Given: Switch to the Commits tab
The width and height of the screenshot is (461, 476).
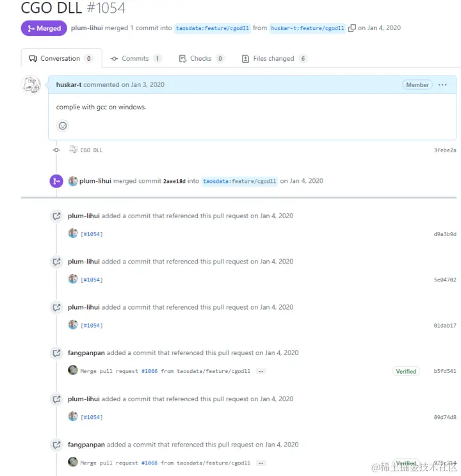Looking at the screenshot, I should pos(136,58).
